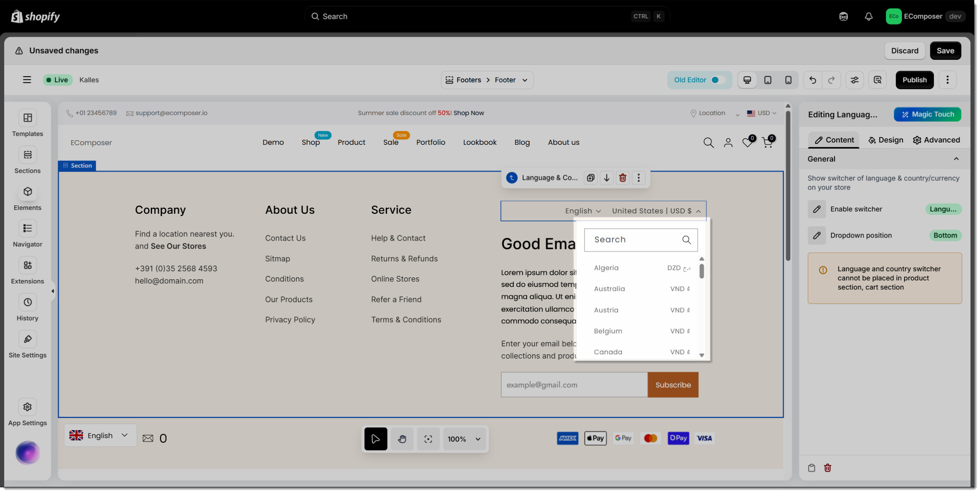The height and width of the screenshot is (493, 980).
Task: Click the Discard button
Action: tap(904, 51)
